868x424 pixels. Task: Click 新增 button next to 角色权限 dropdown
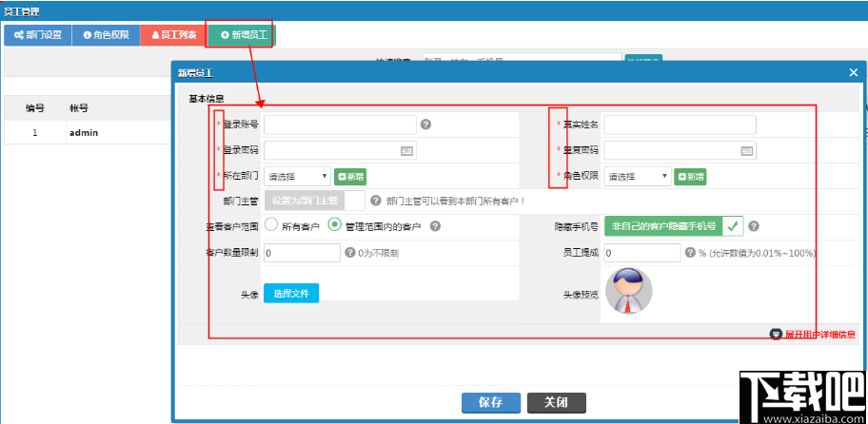click(690, 177)
